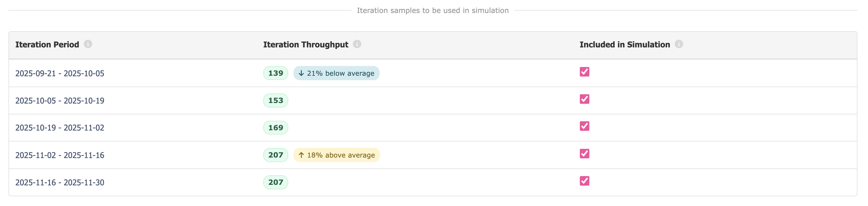
Task: Click the 18% above average badge
Action: pyautogui.click(x=337, y=155)
